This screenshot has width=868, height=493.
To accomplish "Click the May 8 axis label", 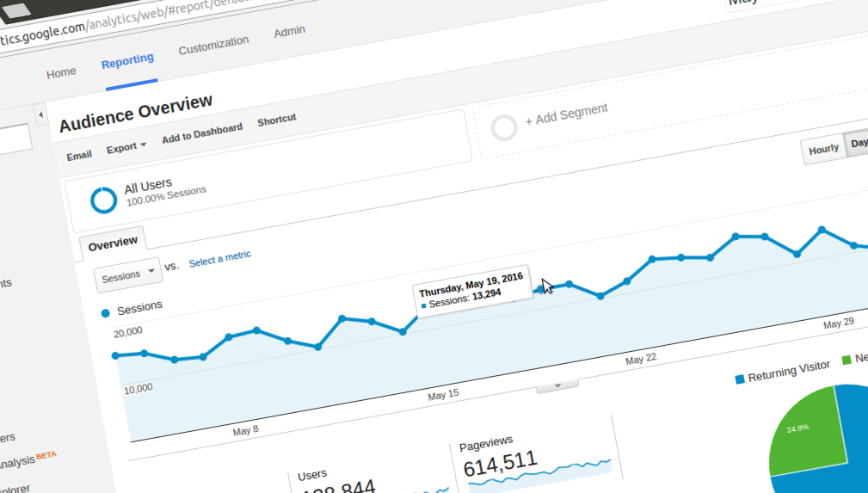I will coord(245,430).
